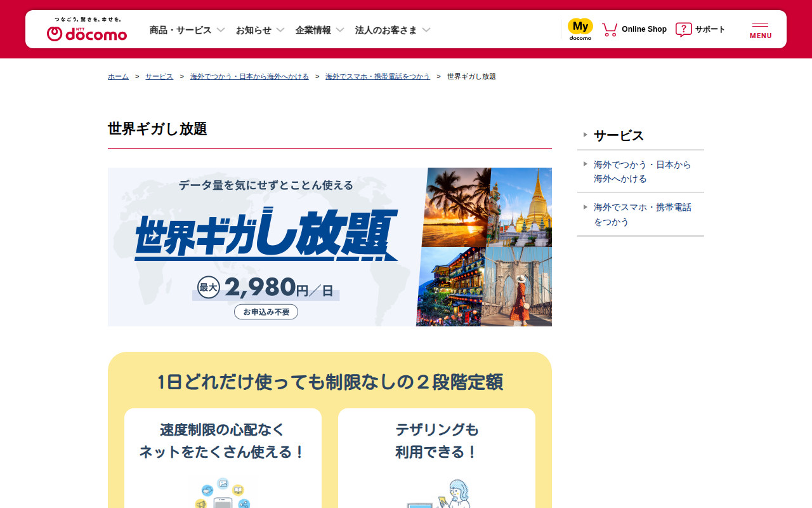Click the 世界ギガし放題 hero banner
The image size is (812, 508).
point(330,247)
